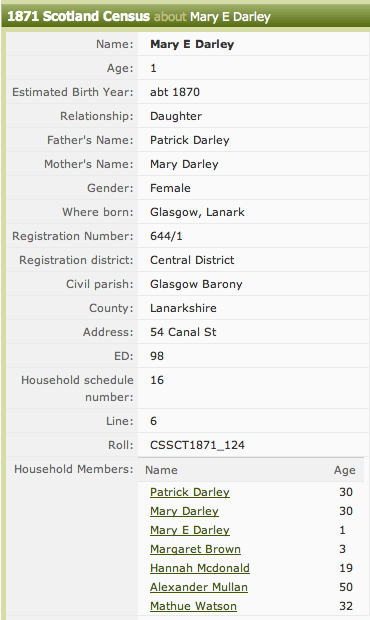Click the Roll value CSSCT1871_124

[197, 445]
